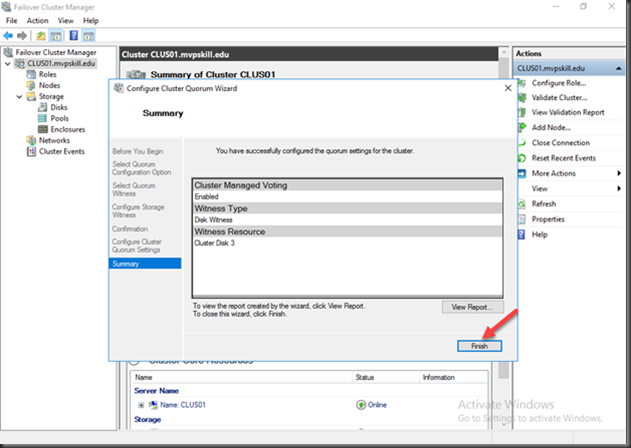The width and height of the screenshot is (631, 448).
Task: Click scroll-up arrow of main pane scrollbar
Action: pos(503,52)
